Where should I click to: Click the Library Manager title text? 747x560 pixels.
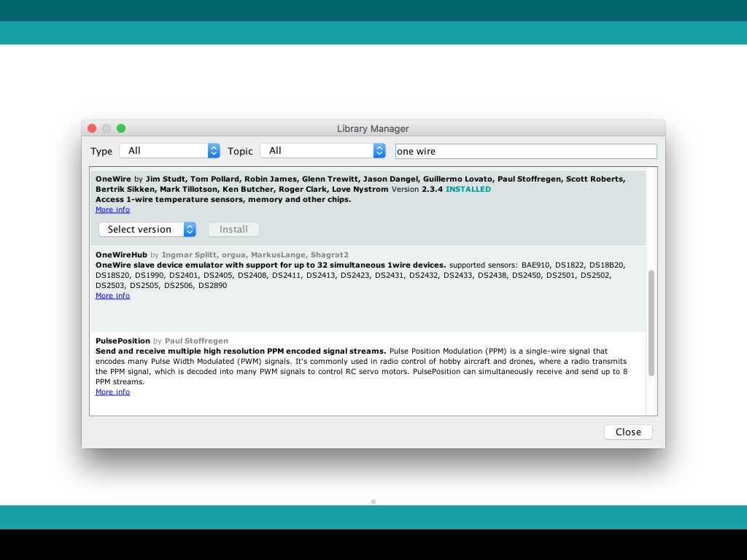[373, 128]
